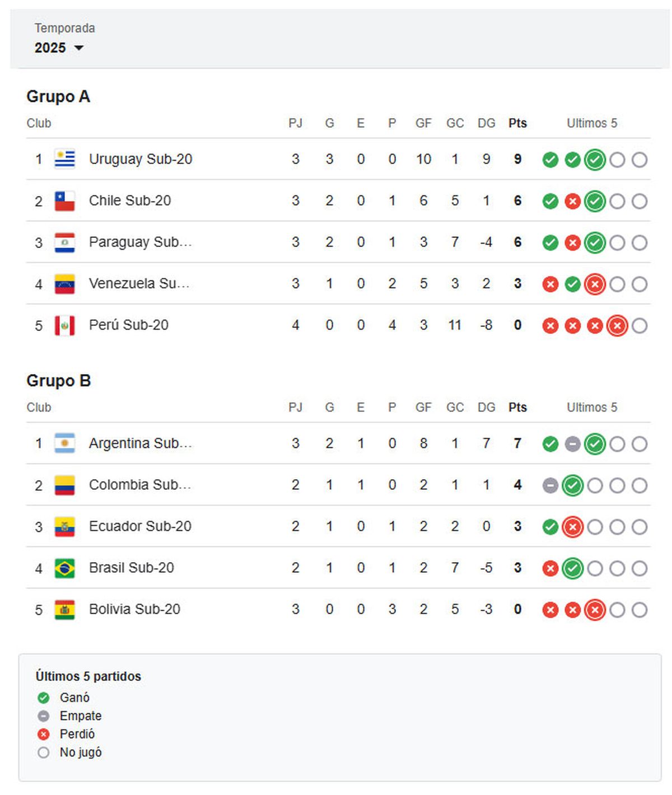The image size is (672, 795).
Task: Click Argentina's grey draw result indicator
Action: [x=572, y=445]
